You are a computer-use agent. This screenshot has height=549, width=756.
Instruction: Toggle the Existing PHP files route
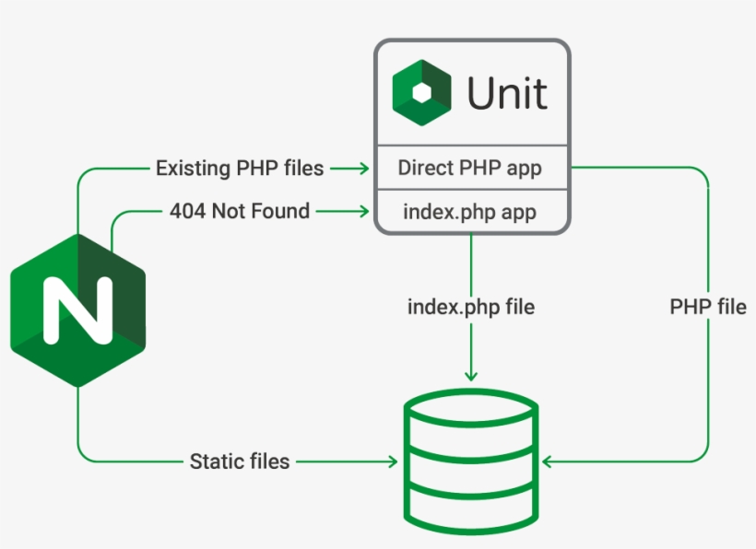tap(238, 169)
